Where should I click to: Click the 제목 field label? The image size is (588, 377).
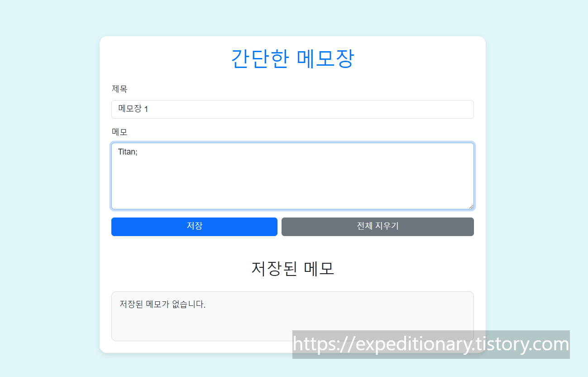pos(120,89)
